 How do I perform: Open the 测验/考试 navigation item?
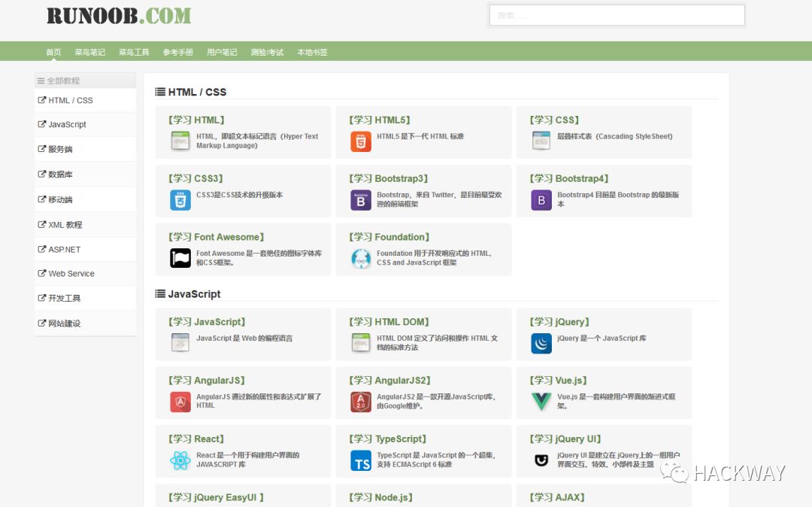click(x=267, y=52)
